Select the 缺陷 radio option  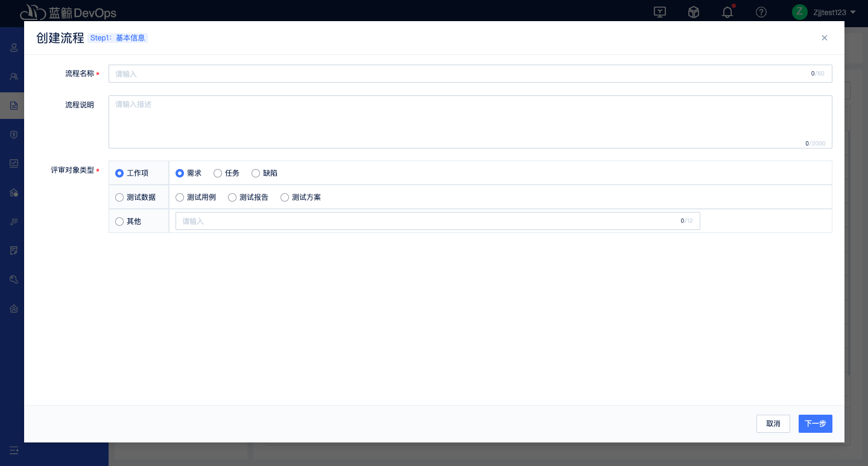(256, 173)
